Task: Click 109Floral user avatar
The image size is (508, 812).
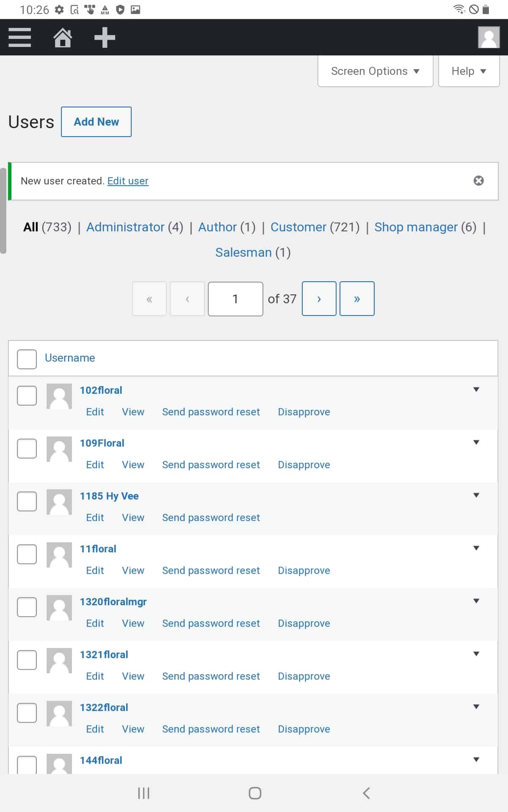Action: pos(59,449)
